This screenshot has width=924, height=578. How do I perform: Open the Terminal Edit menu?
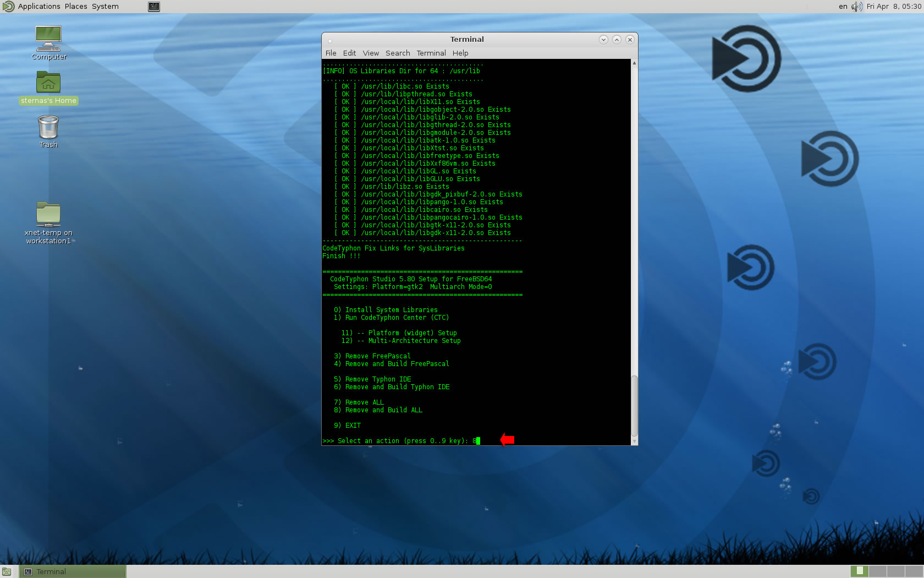[349, 53]
